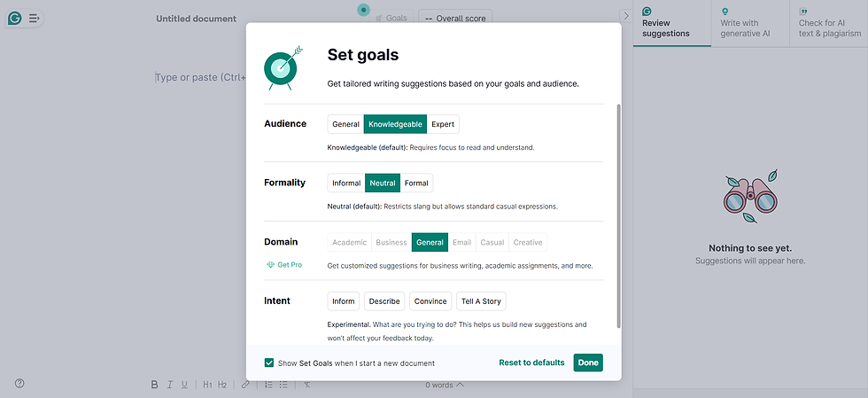The image size is (868, 398).
Task: Toggle underline formatting
Action: point(184,385)
